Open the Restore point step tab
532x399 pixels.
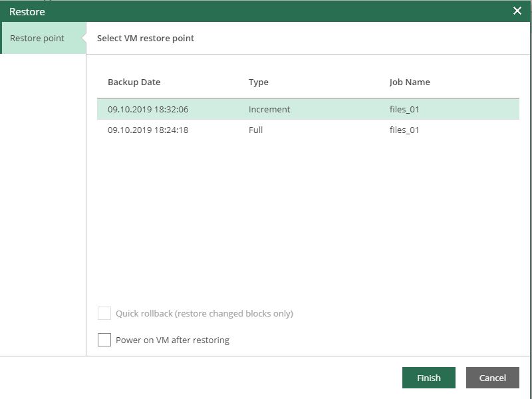click(x=44, y=38)
